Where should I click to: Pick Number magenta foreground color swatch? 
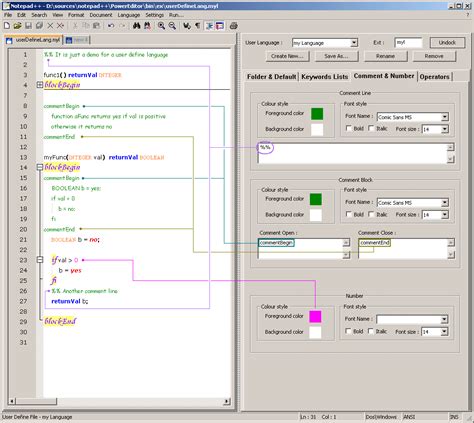tap(315, 317)
